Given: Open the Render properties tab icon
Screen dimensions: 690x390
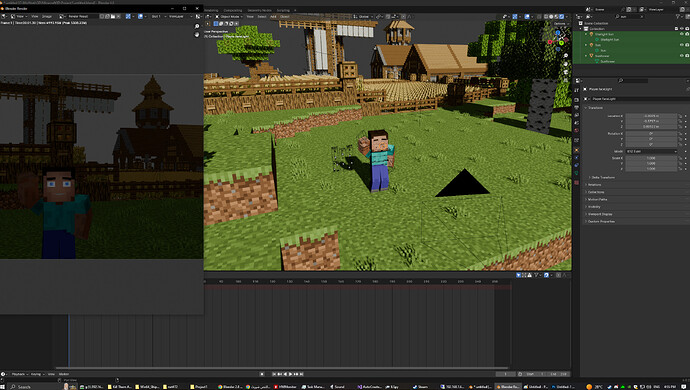Looking at the screenshot, I should pos(576,100).
